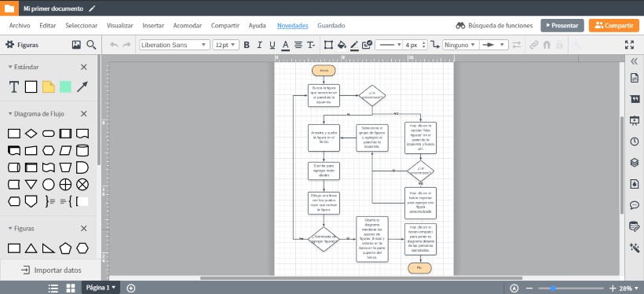
Task: Click the Figuras gear panel header
Action: click(22, 45)
